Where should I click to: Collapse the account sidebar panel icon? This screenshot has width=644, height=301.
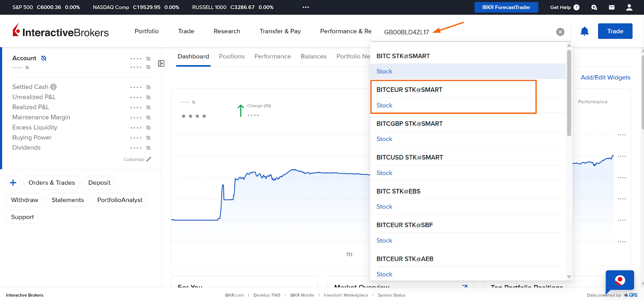161,64
